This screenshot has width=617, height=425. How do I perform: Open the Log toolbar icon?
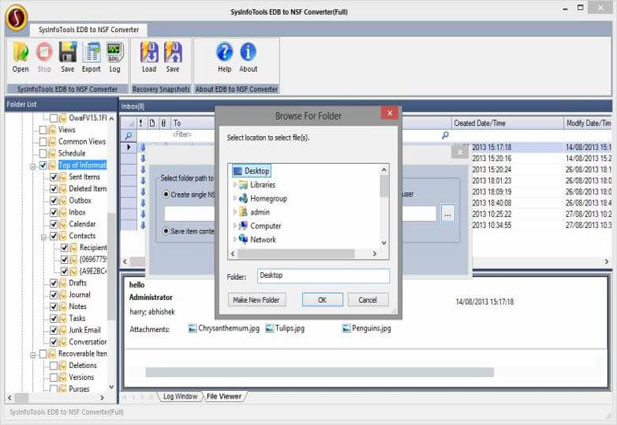[x=115, y=57]
